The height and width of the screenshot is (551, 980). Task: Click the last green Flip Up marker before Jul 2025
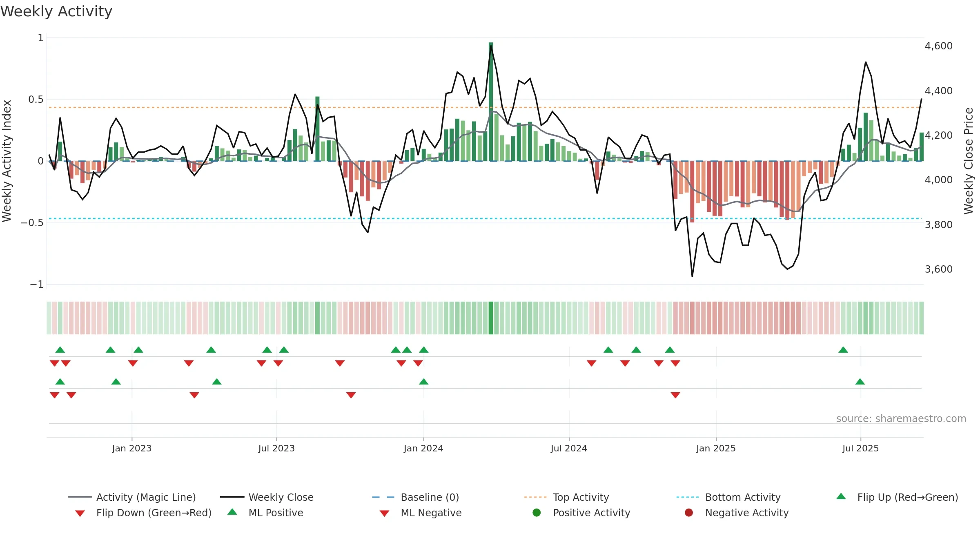pyautogui.click(x=843, y=350)
